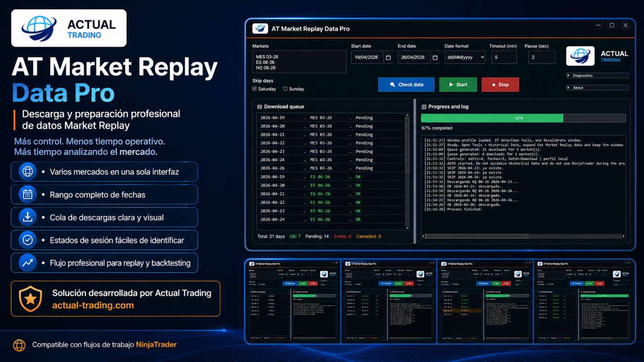The width and height of the screenshot is (644, 362).
Task: Click the chart icon beside 'Flujo profesional'
Action: pyautogui.click(x=27, y=263)
